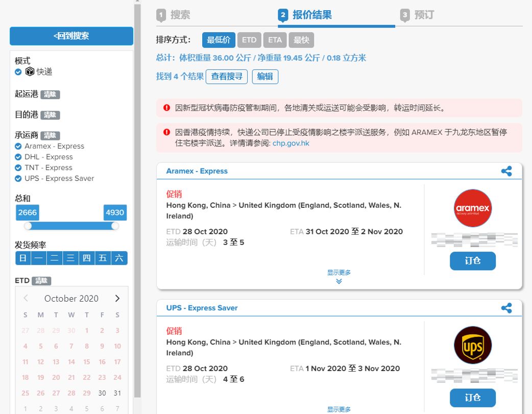Open step 2 报价结果 tab
532x414 pixels.
click(x=305, y=15)
